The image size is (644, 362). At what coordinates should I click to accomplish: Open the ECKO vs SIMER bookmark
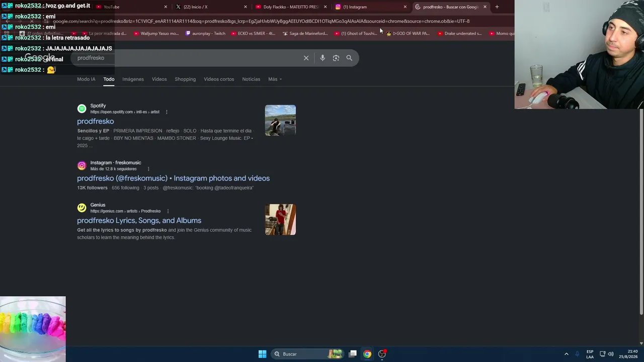[253, 34]
